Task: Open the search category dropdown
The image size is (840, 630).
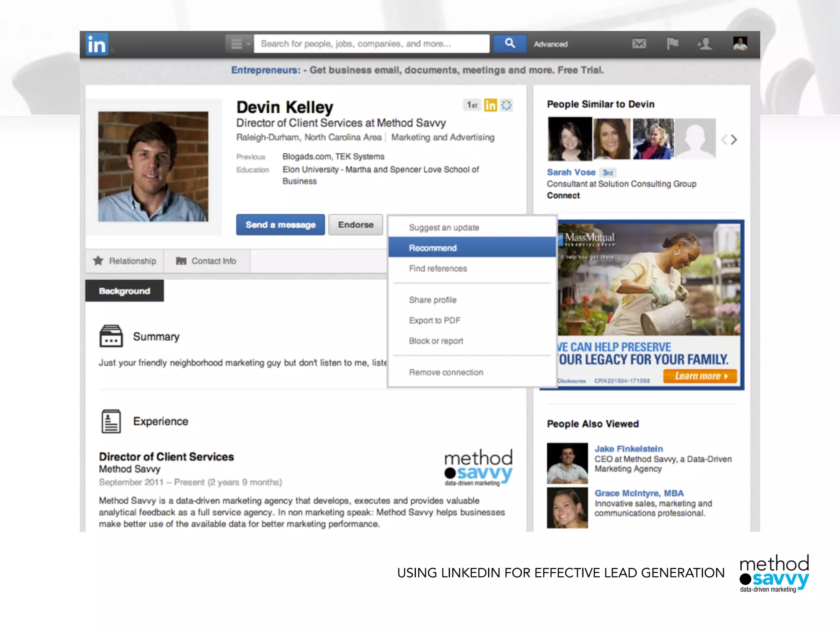Action: point(240,43)
